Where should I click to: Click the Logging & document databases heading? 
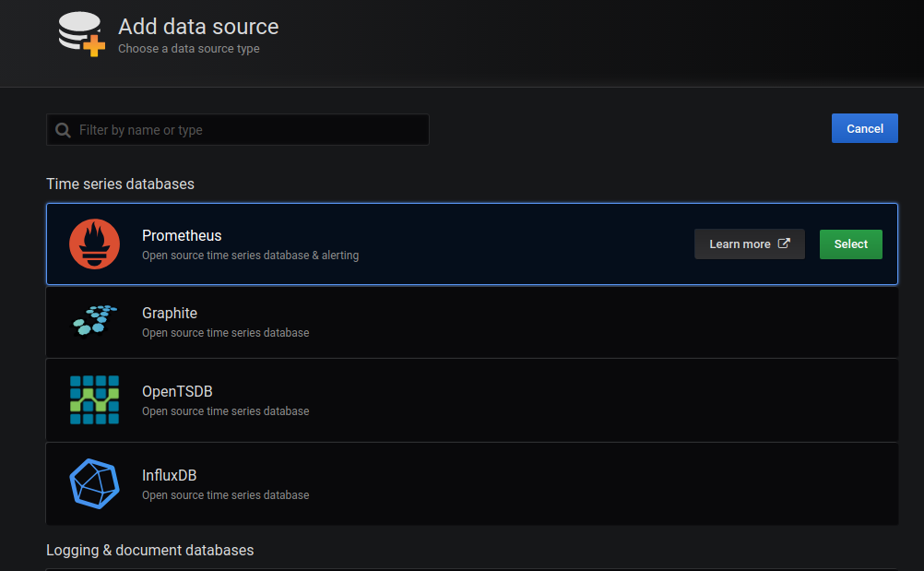coord(149,550)
